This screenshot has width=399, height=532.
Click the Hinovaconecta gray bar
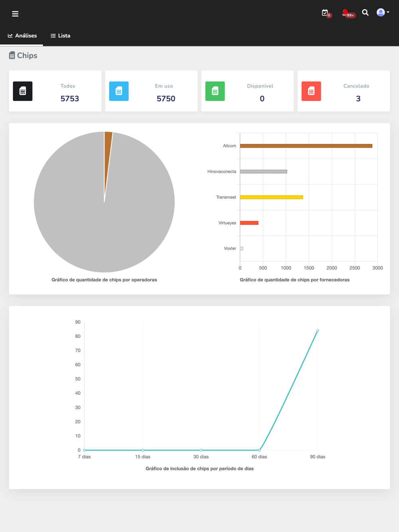pos(263,171)
